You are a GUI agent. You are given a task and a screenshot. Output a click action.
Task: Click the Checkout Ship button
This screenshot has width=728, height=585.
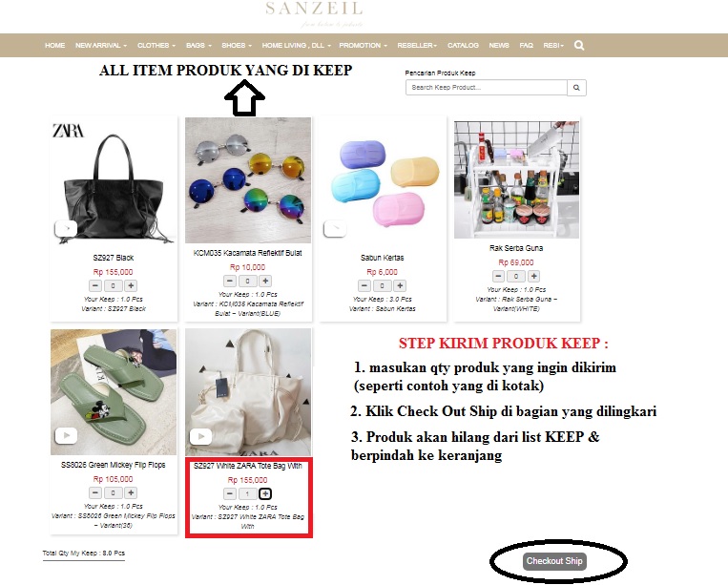[x=554, y=561]
